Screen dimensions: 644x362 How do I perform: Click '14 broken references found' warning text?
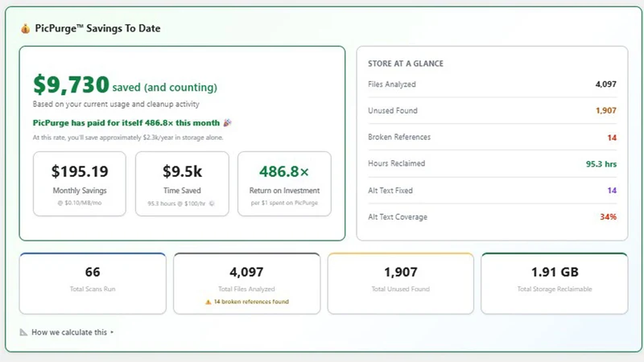point(251,302)
